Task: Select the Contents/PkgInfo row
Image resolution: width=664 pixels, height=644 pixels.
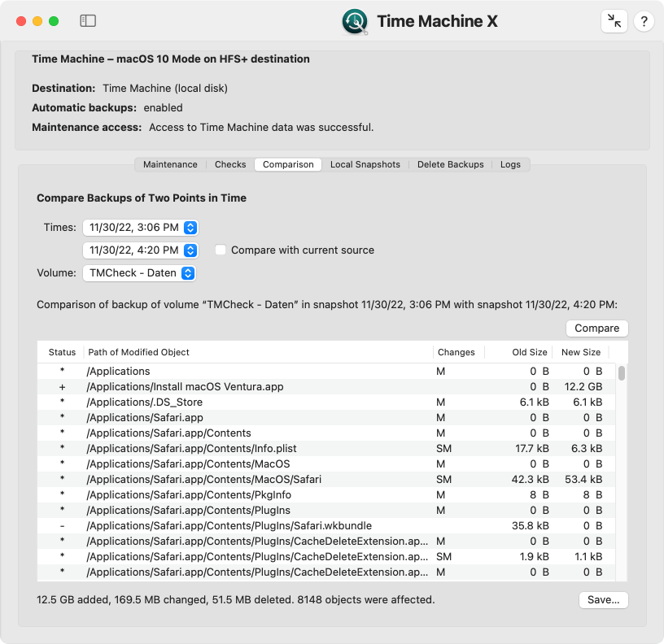Action: click(326, 495)
